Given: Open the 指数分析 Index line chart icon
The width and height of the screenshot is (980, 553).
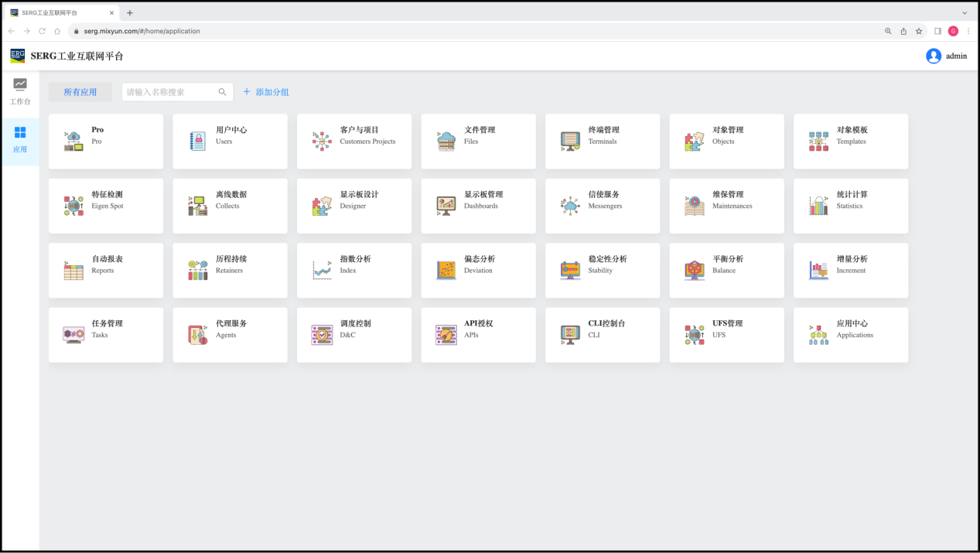Looking at the screenshot, I should (x=322, y=270).
